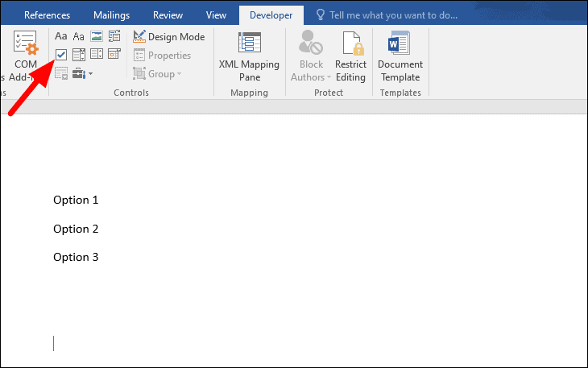Insert Date Picker Content Control
The height and width of the screenshot is (368, 588).
coord(114,55)
